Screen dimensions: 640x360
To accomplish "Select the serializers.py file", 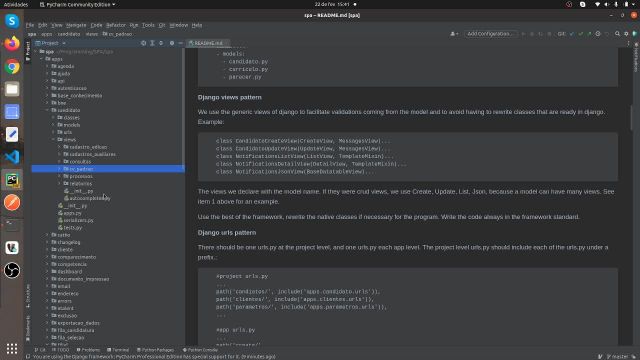I will pyautogui.click(x=76, y=220).
